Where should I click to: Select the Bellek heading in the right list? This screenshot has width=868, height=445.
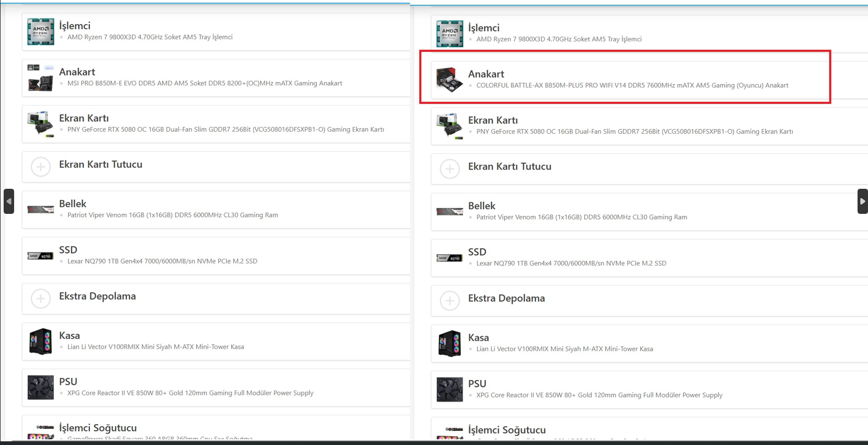coord(482,206)
